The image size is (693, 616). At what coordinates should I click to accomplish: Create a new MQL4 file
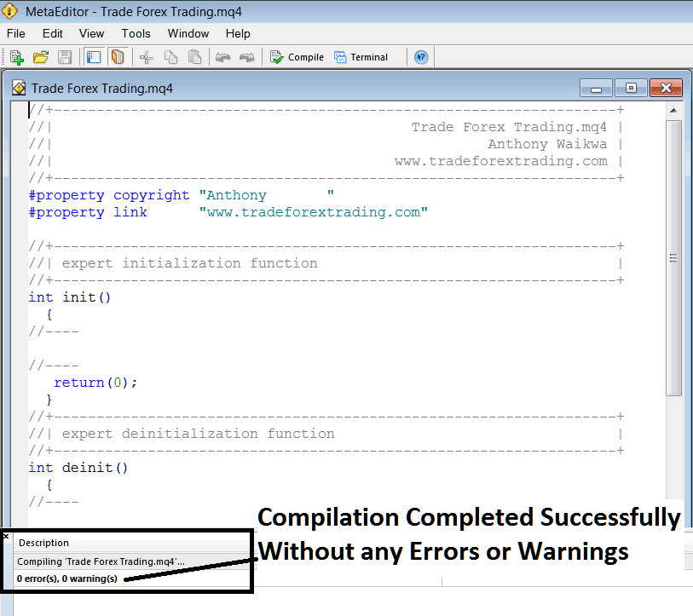(x=15, y=56)
